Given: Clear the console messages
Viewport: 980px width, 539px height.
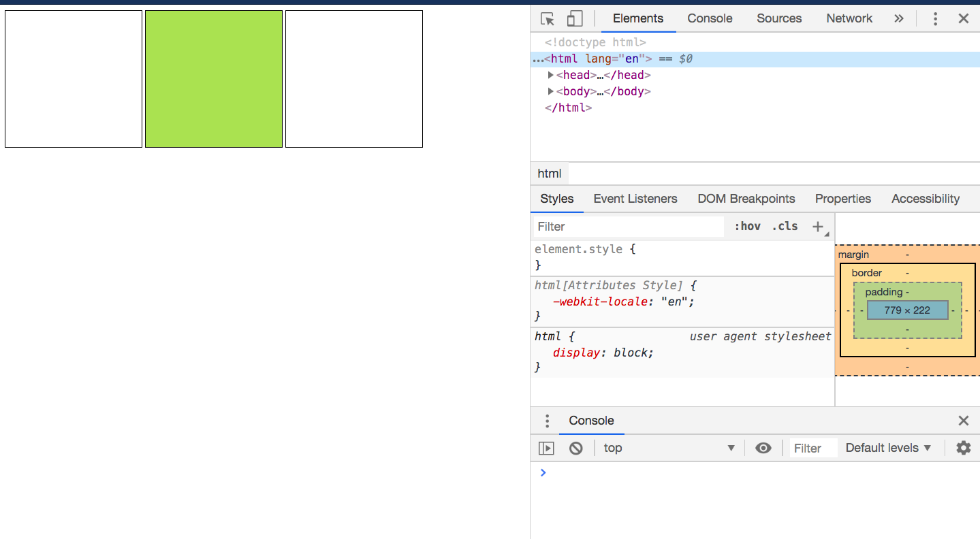Looking at the screenshot, I should tap(575, 448).
